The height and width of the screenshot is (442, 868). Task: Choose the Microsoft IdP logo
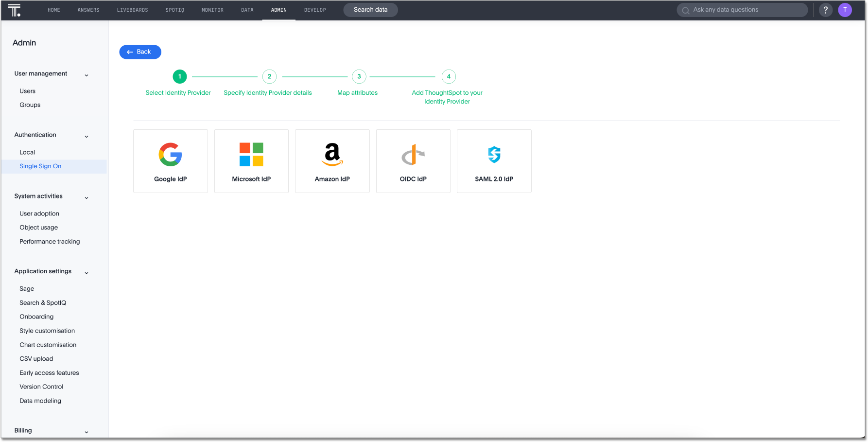point(251,155)
